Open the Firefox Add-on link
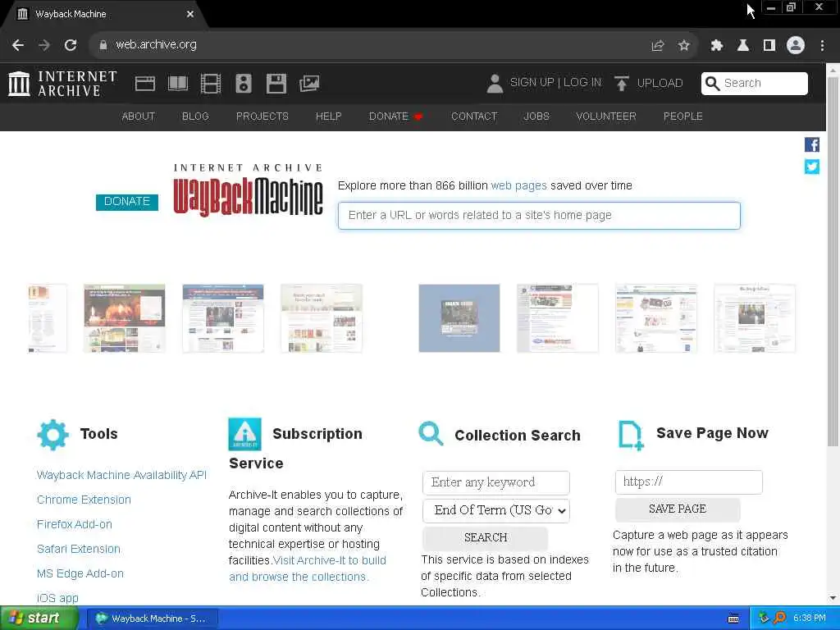 (x=75, y=524)
